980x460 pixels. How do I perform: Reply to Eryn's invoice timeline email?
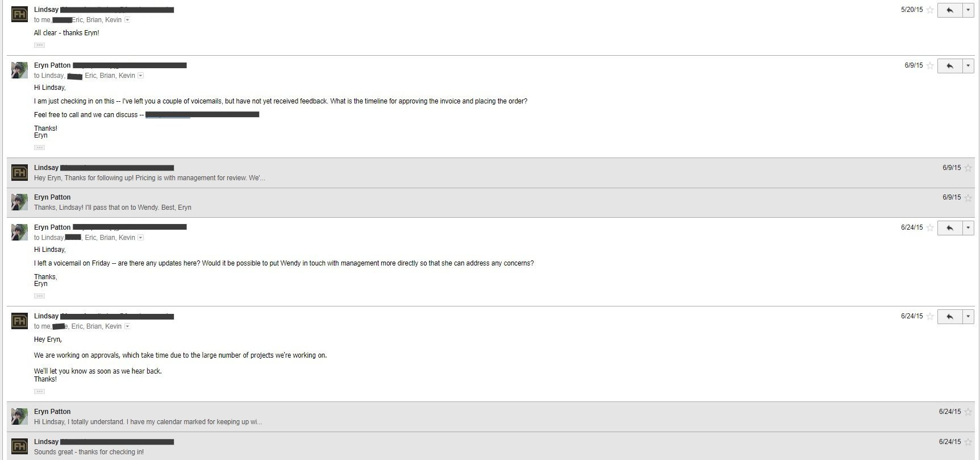point(949,66)
